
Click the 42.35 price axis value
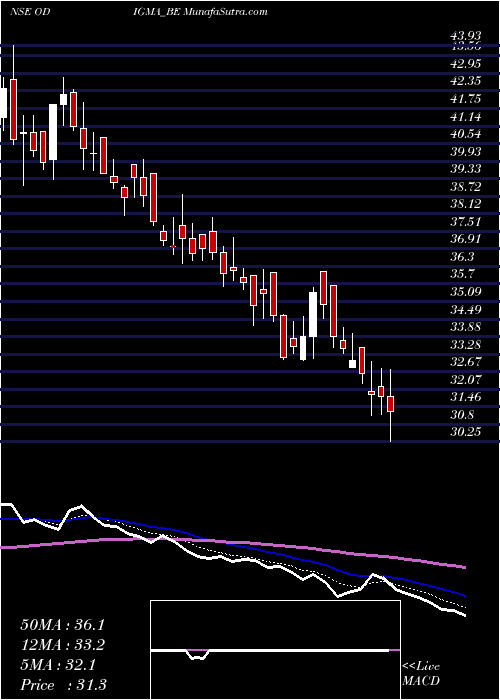point(466,82)
